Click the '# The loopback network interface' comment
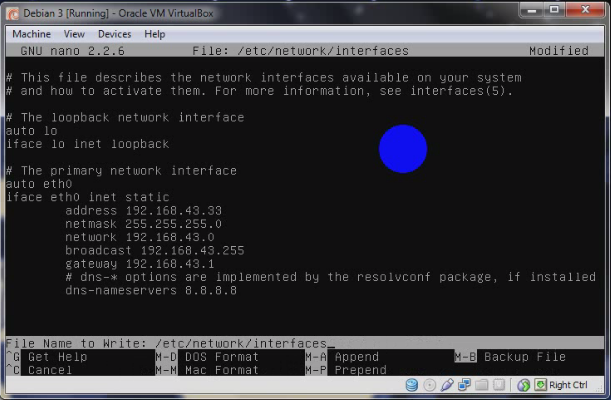 click(x=125, y=117)
